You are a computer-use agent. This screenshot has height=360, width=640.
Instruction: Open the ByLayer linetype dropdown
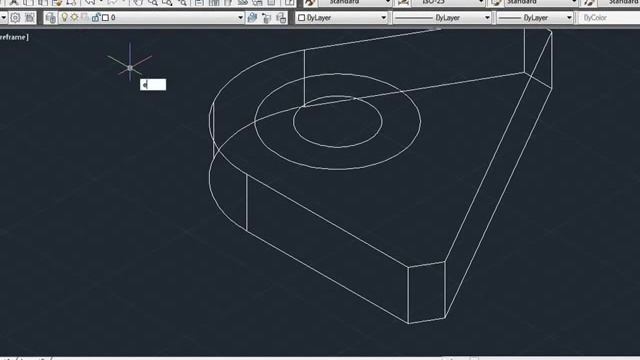click(x=442, y=18)
